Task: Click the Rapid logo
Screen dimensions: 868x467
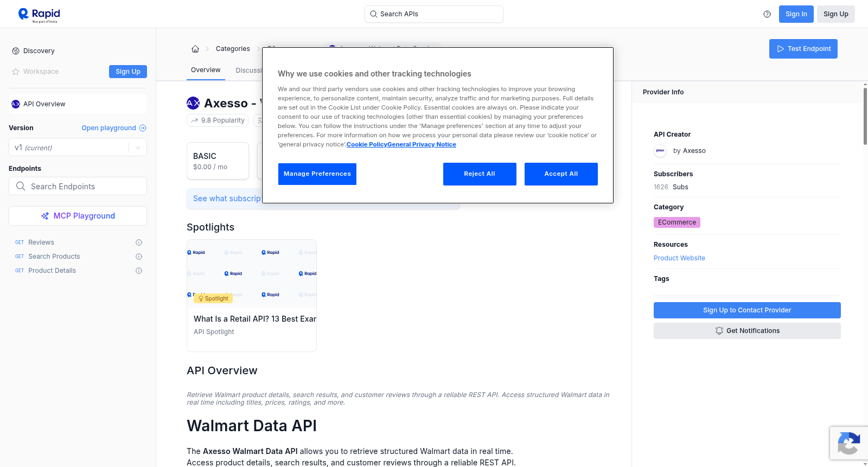Action: pos(39,15)
